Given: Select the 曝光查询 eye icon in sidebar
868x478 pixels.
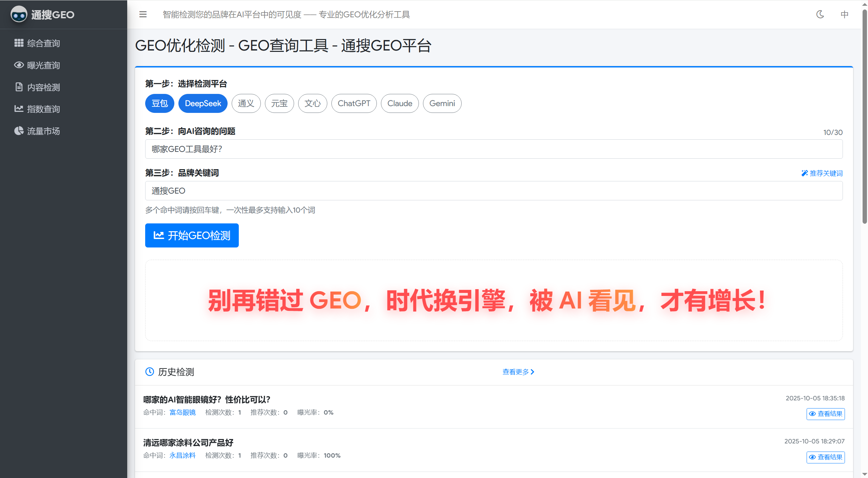Looking at the screenshot, I should [19, 65].
